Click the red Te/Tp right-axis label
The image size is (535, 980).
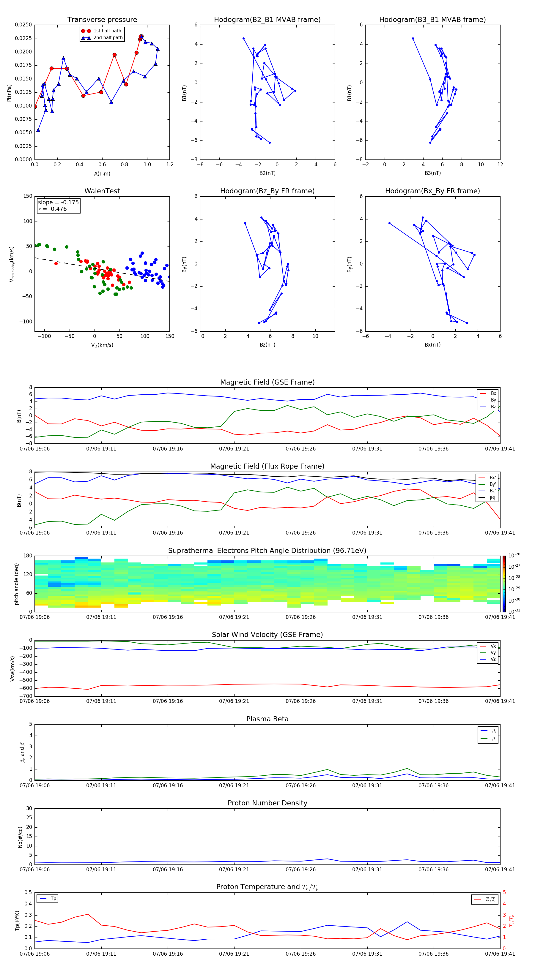tap(512, 921)
